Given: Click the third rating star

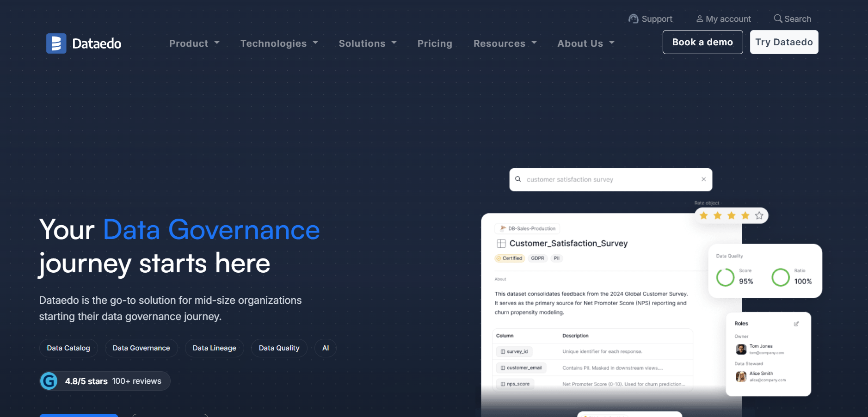Looking at the screenshot, I should [x=732, y=215].
